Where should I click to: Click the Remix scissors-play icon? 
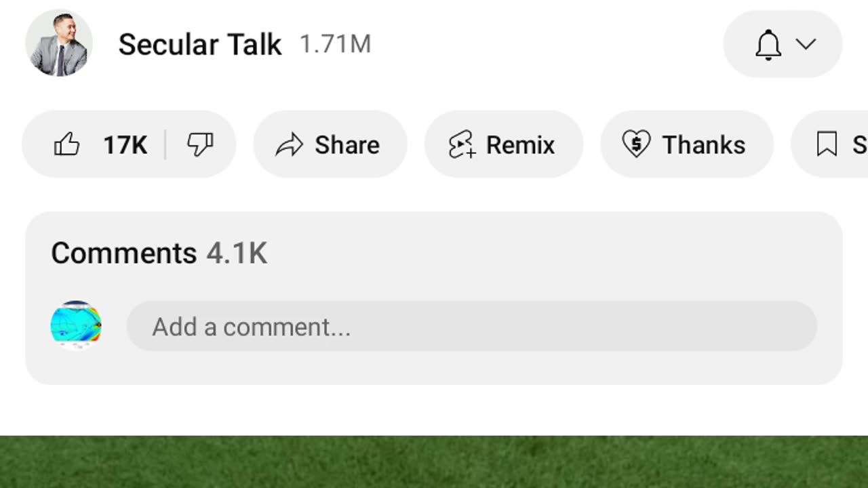click(x=462, y=145)
